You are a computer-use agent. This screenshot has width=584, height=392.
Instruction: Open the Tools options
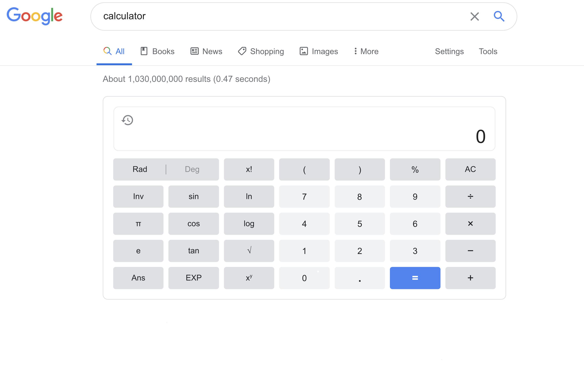pos(488,51)
